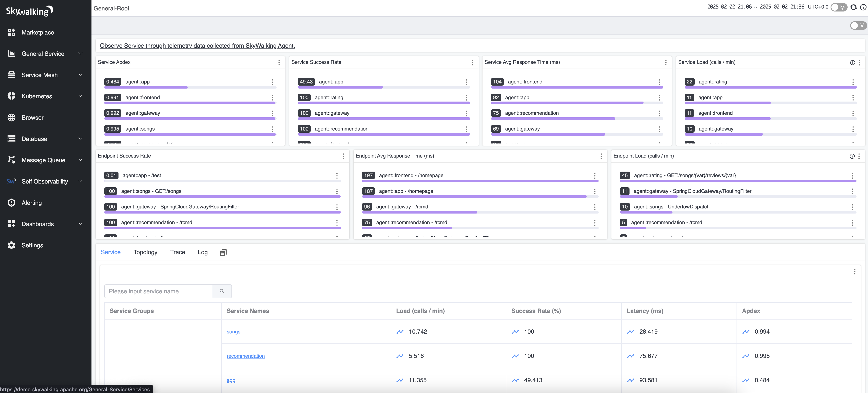Open Service Avg Response Time options menu

pos(665,62)
